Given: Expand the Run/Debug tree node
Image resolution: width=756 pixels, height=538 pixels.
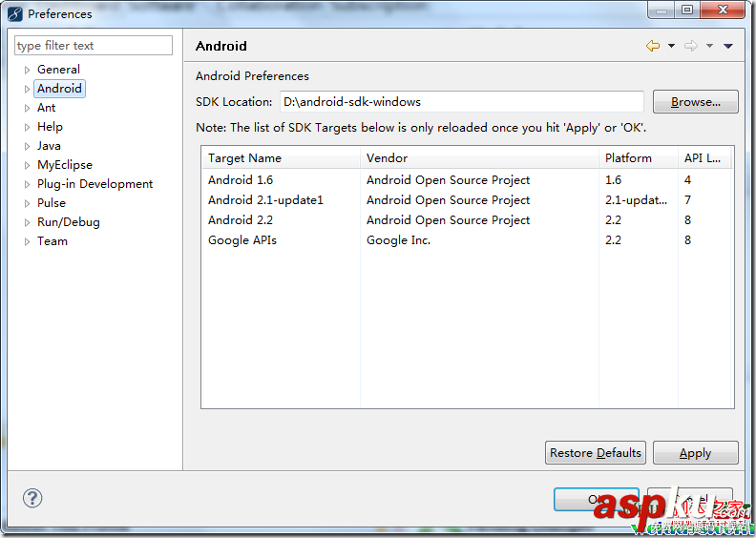Looking at the screenshot, I should (27, 222).
